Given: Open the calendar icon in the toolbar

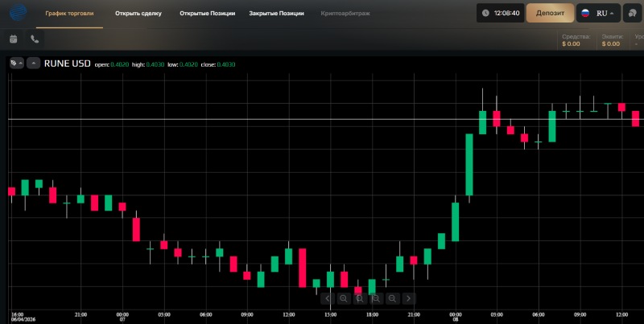Looking at the screenshot, I should (14, 39).
